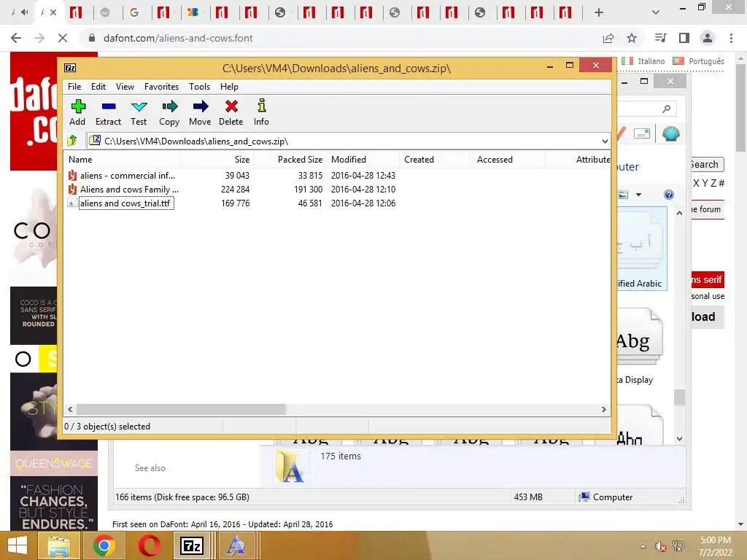The image size is (747, 560).
Task: Open the File menu
Action: [x=74, y=87]
